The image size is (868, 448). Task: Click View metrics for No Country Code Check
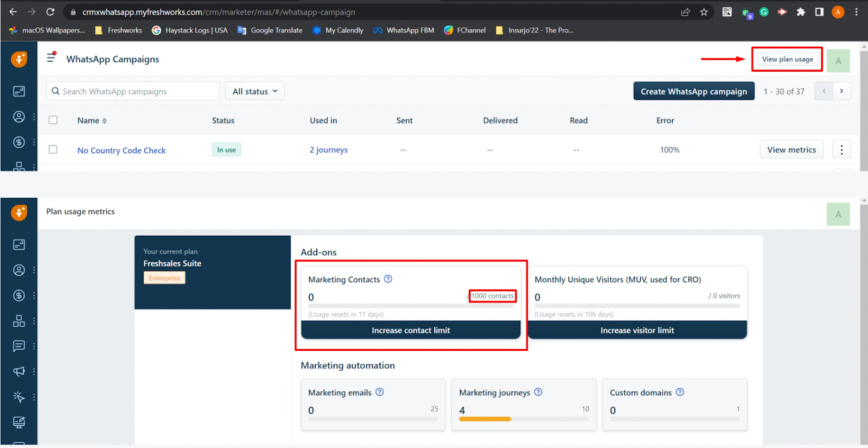[x=792, y=149]
